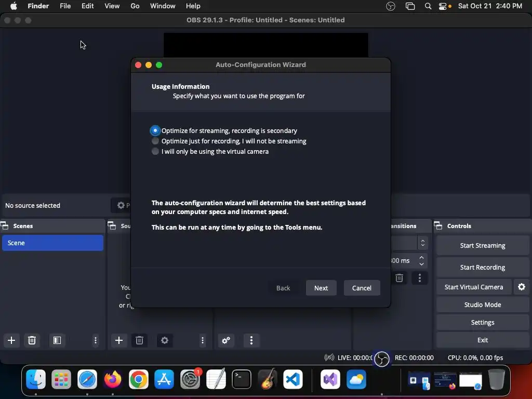This screenshot has height=399, width=532.
Task: Add a new scene with plus icon
Action: click(11, 340)
